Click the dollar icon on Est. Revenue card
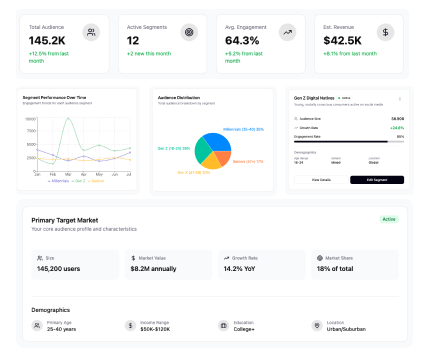This screenshot has width=425, height=363. click(385, 32)
